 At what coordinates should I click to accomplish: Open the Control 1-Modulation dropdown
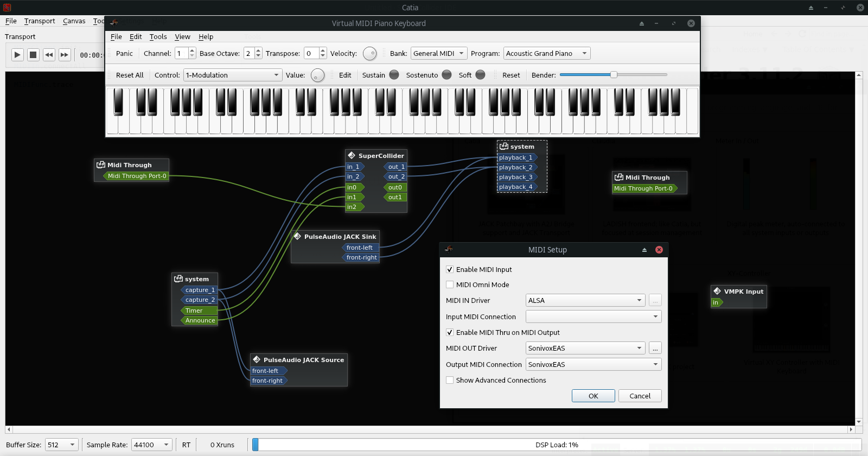coord(232,75)
